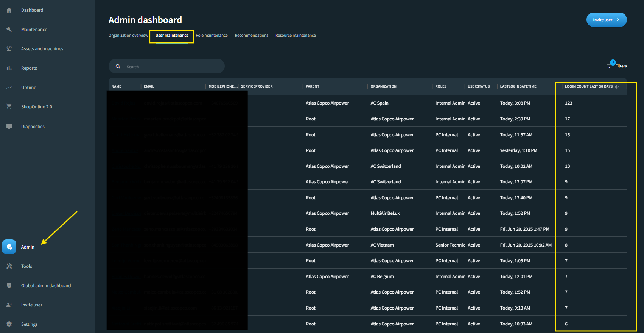Click the Maintenance wrench icon
Screen dimensions: 644x333
point(9,30)
